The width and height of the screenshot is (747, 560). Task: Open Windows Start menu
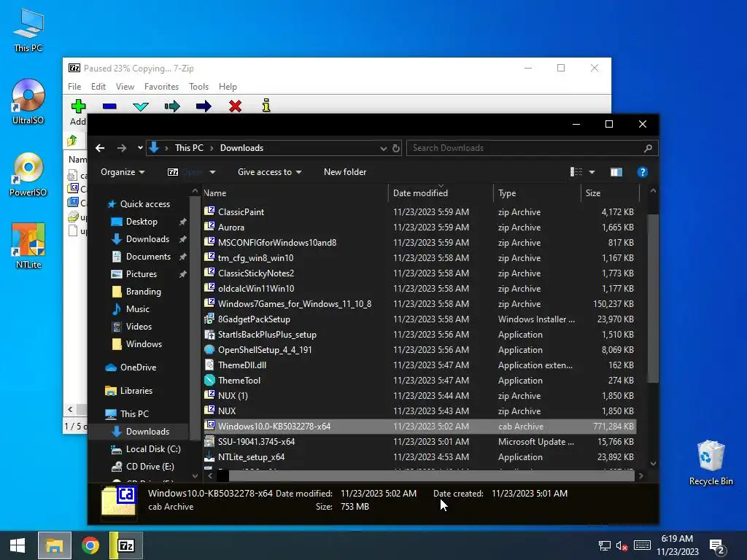tap(18, 545)
